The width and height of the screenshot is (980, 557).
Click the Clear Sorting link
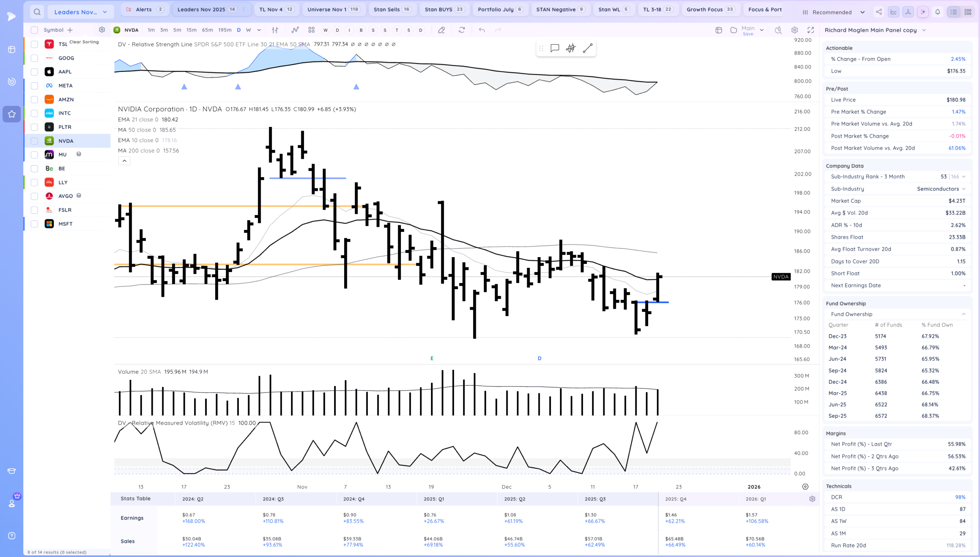84,42
